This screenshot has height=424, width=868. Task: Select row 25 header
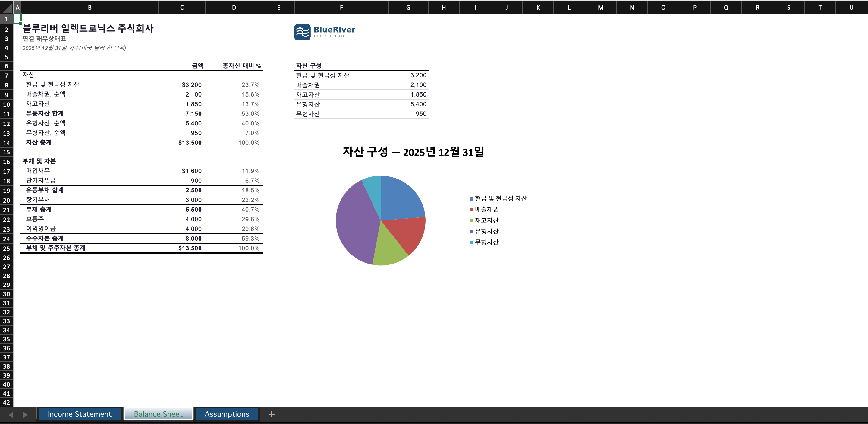pyautogui.click(x=6, y=249)
